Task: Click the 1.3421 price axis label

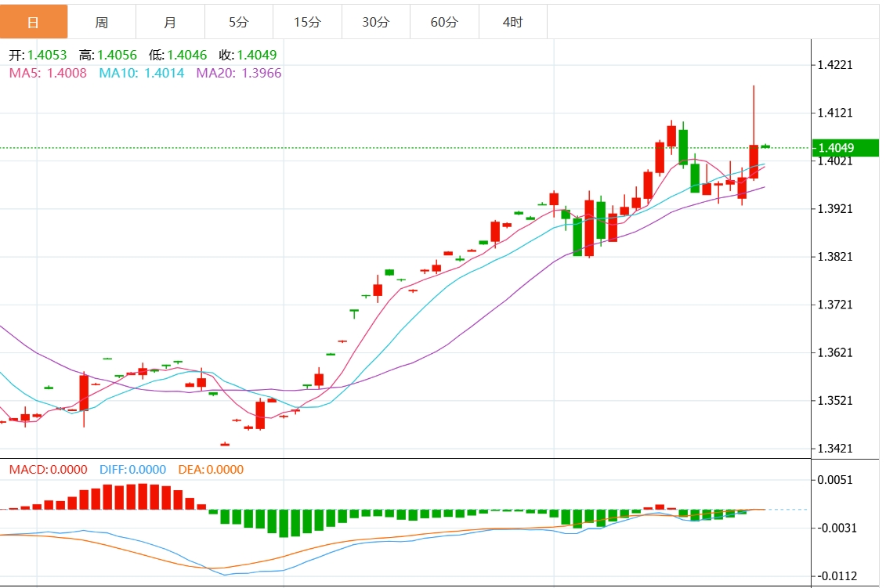Action: [835, 449]
